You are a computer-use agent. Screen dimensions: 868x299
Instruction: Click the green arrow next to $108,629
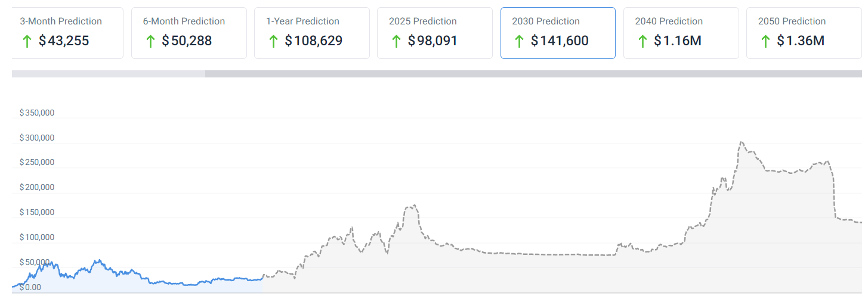pyautogui.click(x=273, y=41)
